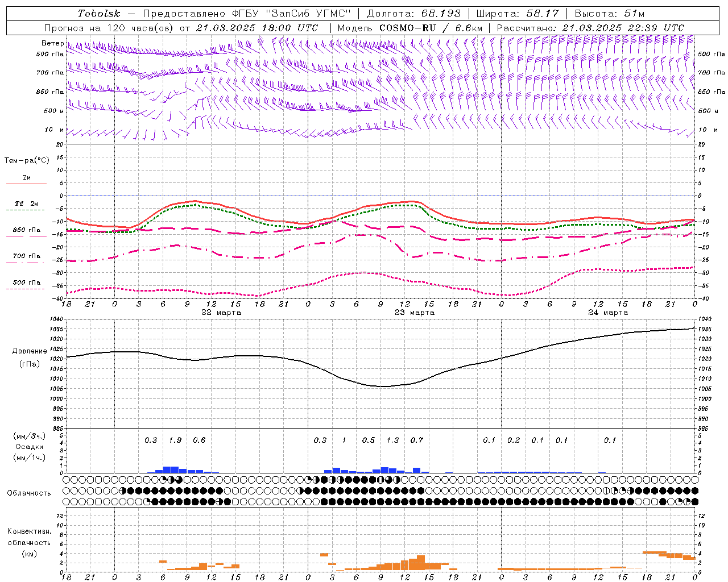Click the "22 марта" date label
This screenshot has width=728, height=582.
(x=221, y=312)
